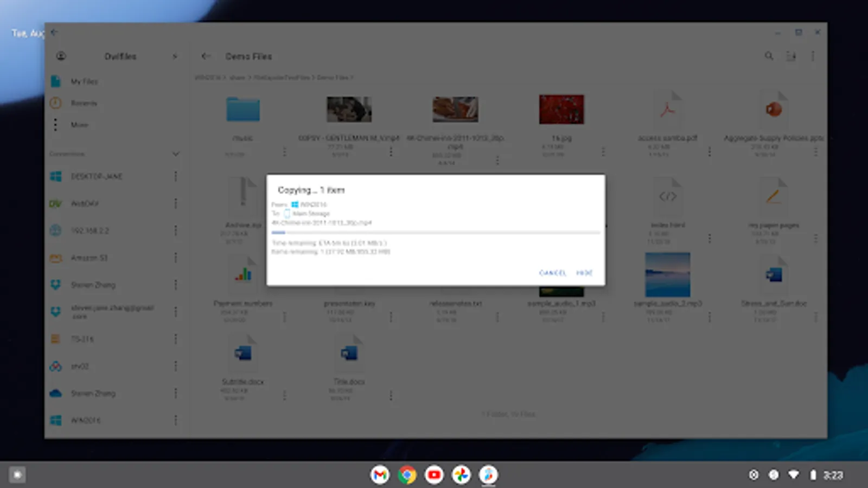The height and width of the screenshot is (488, 868).
Task: Collapse the Connections section
Action: click(176, 154)
